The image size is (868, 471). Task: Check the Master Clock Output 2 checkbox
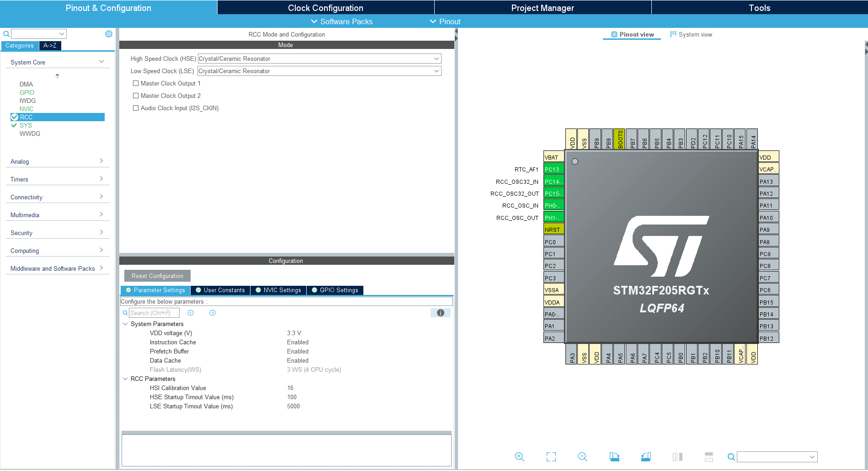(x=136, y=96)
